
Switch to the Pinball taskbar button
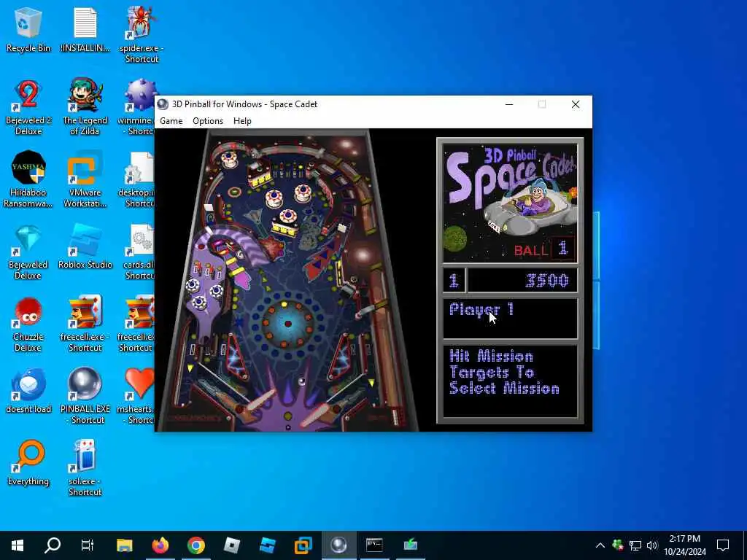click(338, 545)
